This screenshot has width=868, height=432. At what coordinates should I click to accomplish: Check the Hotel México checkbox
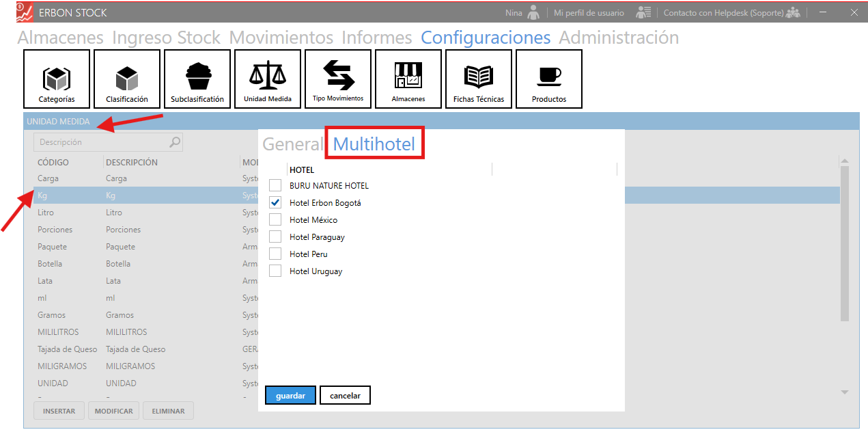click(275, 219)
